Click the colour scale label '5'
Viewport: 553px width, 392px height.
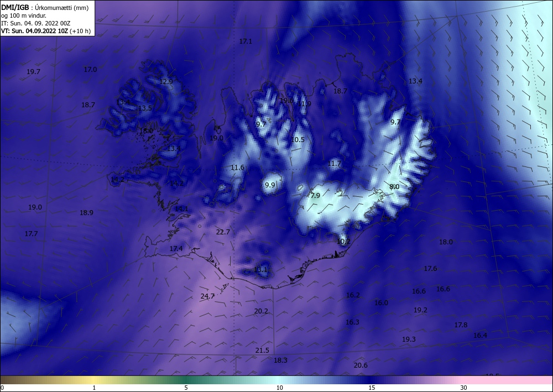[186, 388]
